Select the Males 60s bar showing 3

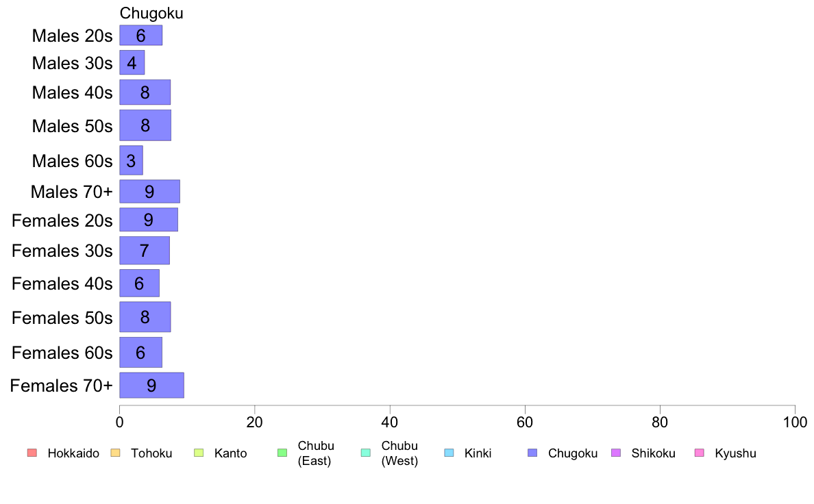coord(131,160)
